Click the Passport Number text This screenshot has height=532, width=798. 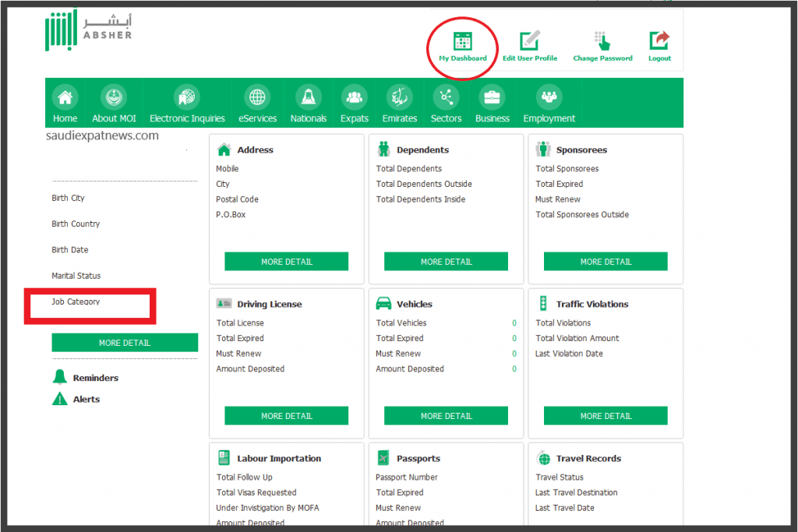407,477
